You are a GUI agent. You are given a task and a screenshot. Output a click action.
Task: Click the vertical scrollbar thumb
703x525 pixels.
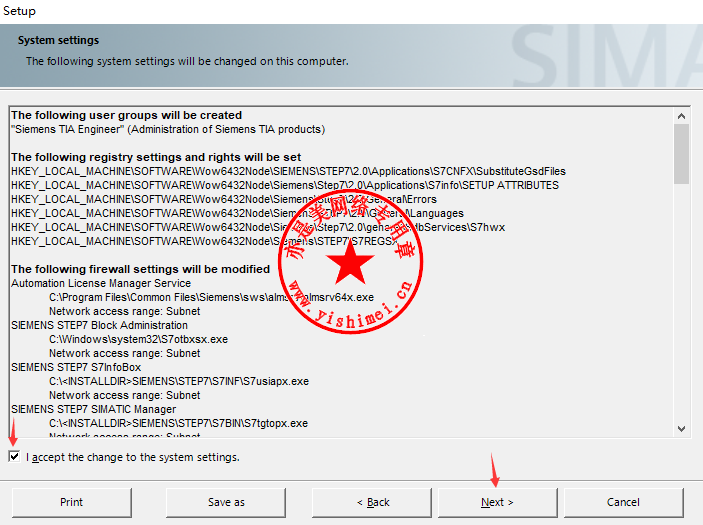click(x=681, y=154)
